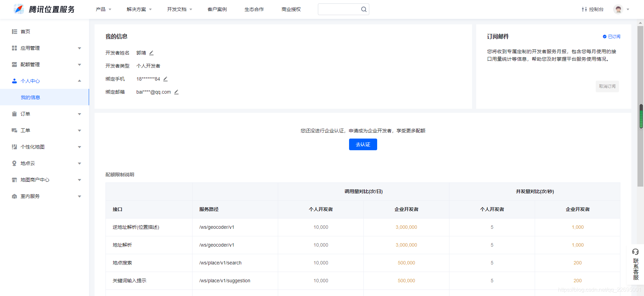Image resolution: width=644 pixels, height=296 pixels.
Task: Click the masked email bai****@qq.com
Action: 153,92
